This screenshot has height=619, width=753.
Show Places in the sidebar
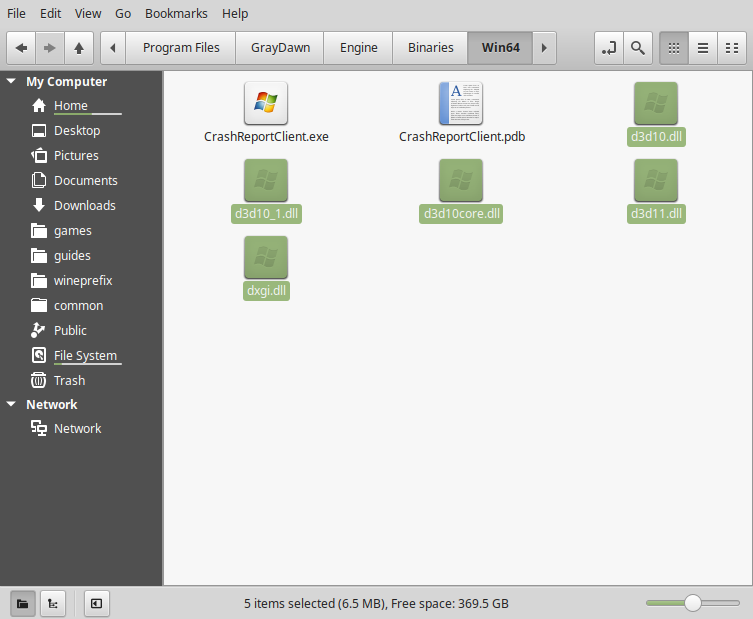click(23, 604)
